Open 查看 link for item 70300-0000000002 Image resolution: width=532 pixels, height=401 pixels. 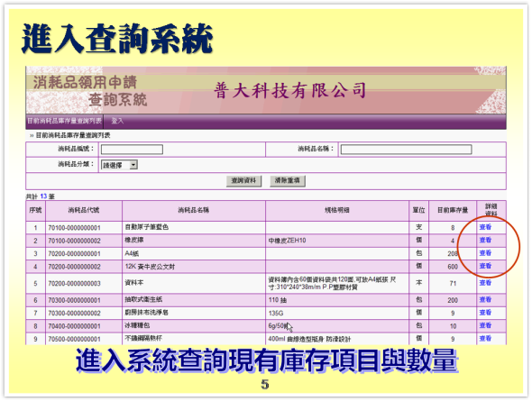(485, 313)
